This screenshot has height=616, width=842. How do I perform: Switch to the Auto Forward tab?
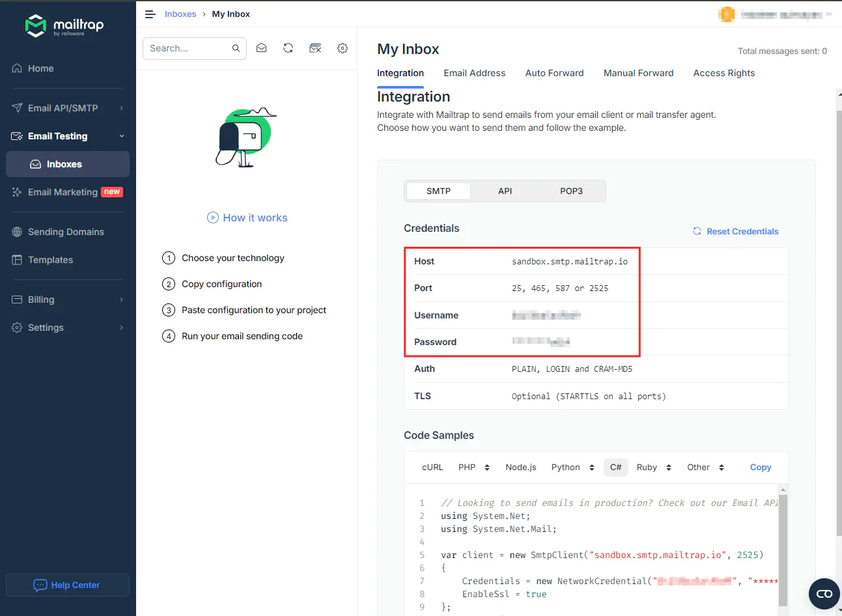(555, 73)
